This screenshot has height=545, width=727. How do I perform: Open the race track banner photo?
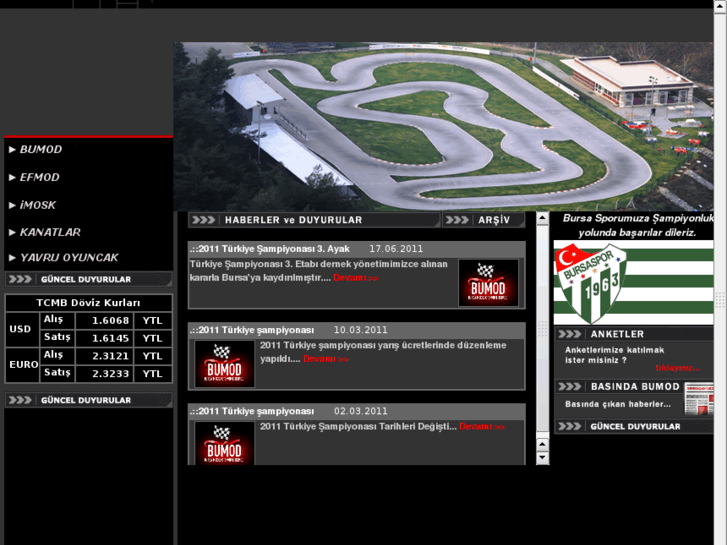click(x=443, y=127)
